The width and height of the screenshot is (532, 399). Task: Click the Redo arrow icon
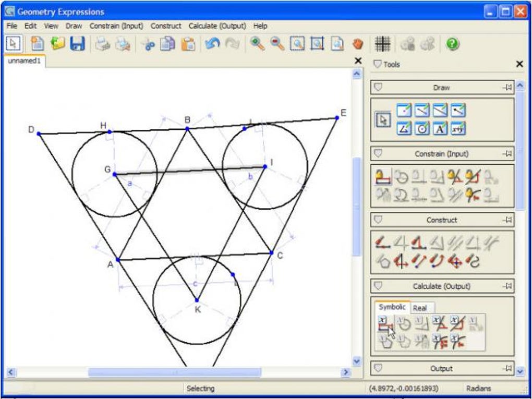[233, 44]
